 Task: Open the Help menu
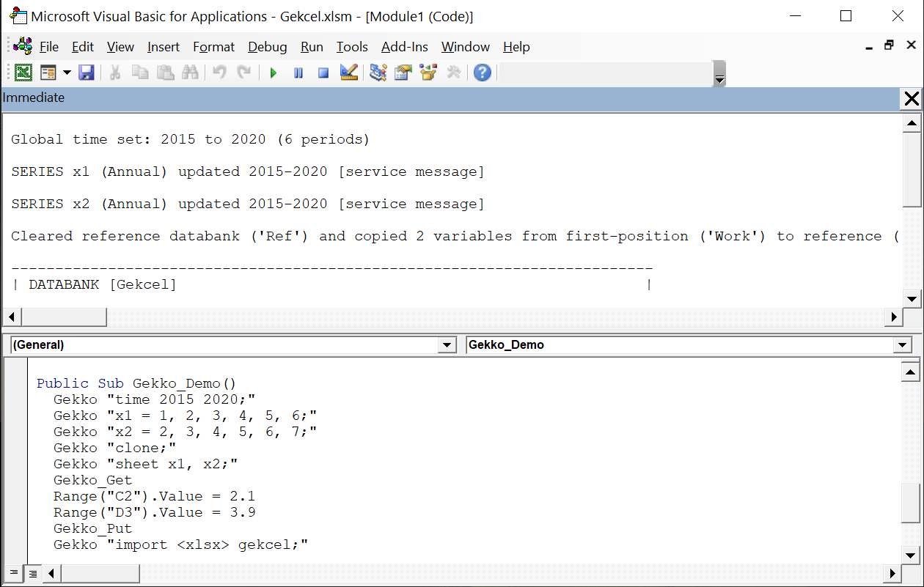(x=516, y=47)
